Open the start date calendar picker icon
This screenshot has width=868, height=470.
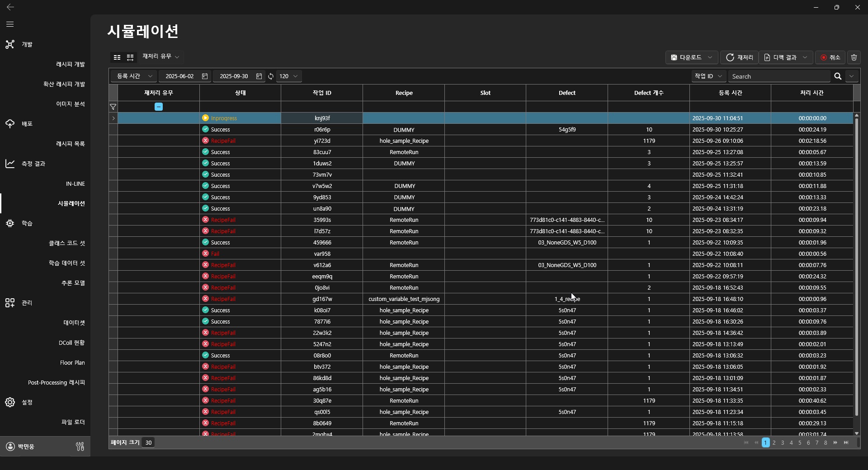[x=205, y=76]
